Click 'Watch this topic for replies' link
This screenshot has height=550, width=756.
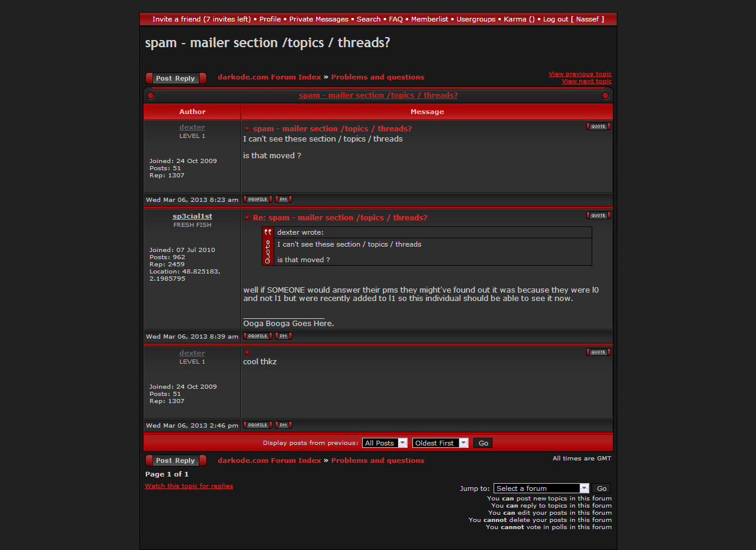pyautogui.click(x=189, y=486)
